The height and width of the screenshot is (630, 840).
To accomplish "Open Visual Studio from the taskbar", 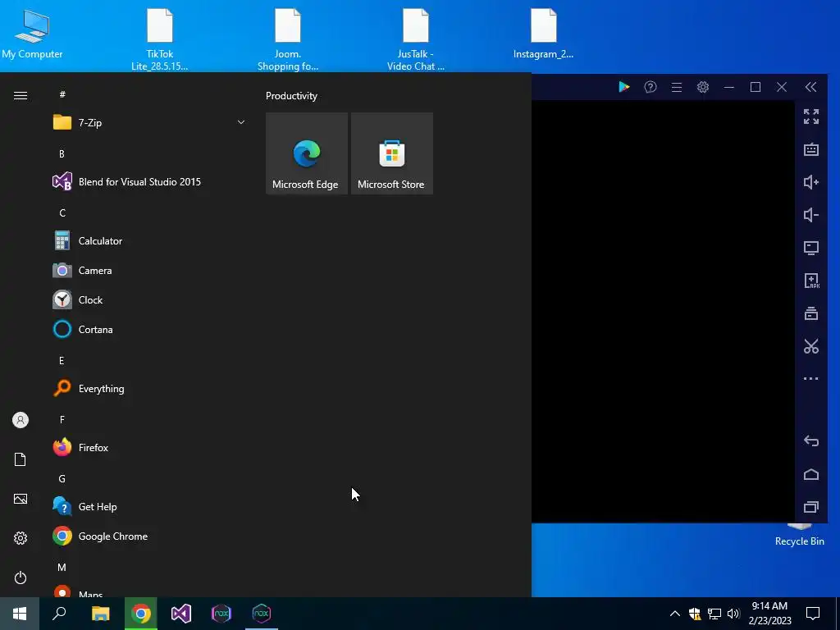I will (181, 614).
